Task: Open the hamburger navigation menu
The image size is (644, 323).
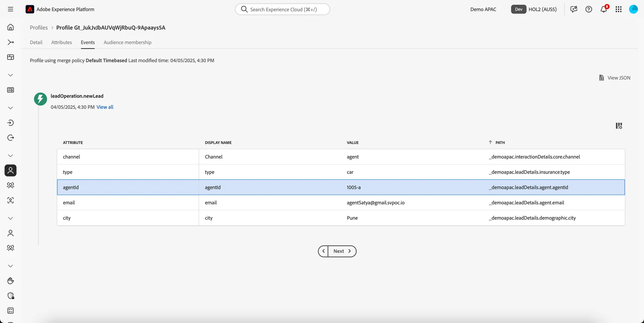Action: pos(10,9)
